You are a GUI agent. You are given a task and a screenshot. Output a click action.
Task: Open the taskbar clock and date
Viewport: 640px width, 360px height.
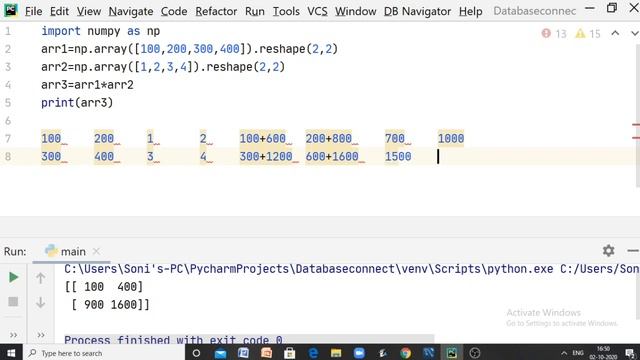[603, 353]
